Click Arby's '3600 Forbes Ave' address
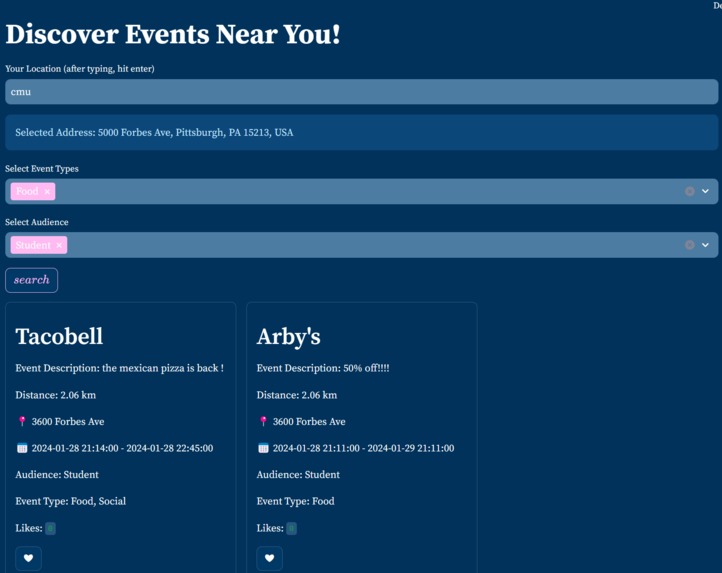The height and width of the screenshot is (573, 722). coord(309,421)
